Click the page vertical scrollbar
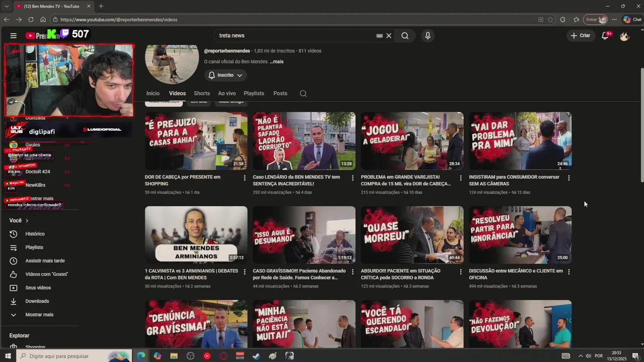 click(x=641, y=126)
